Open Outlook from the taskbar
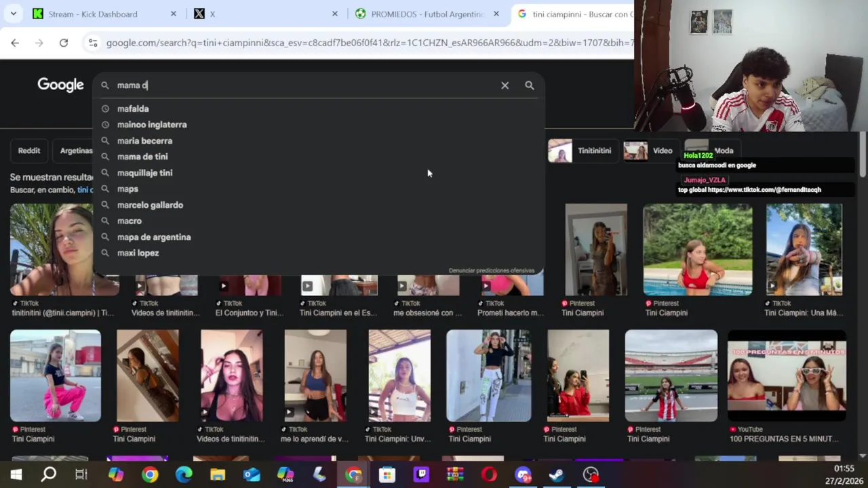The image size is (868, 488). pyautogui.click(x=252, y=475)
